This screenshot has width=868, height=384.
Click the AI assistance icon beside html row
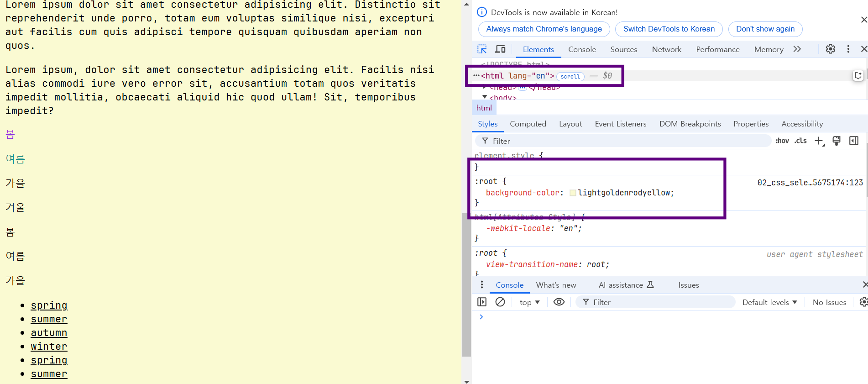858,76
